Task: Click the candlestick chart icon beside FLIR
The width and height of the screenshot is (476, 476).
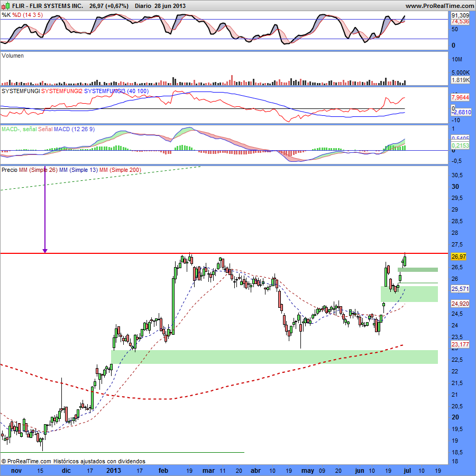Action: (6, 5)
